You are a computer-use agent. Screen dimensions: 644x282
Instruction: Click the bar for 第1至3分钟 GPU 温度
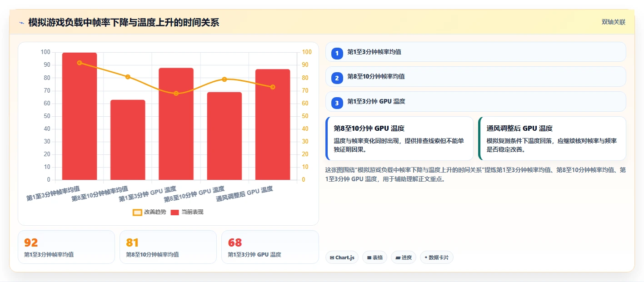coord(176,124)
